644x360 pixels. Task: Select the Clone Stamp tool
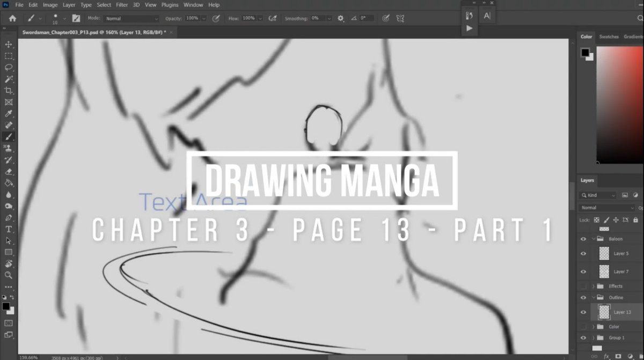[x=9, y=148]
